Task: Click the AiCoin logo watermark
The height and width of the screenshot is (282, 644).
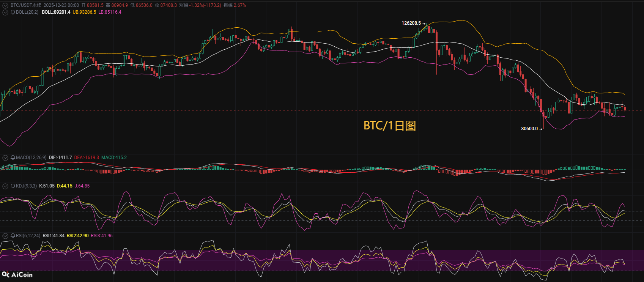Action: coord(17,274)
